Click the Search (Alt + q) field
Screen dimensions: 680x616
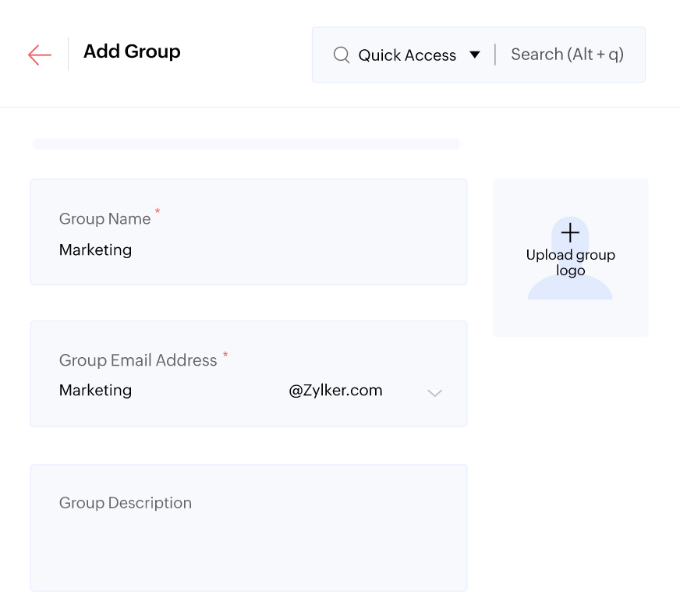567,55
